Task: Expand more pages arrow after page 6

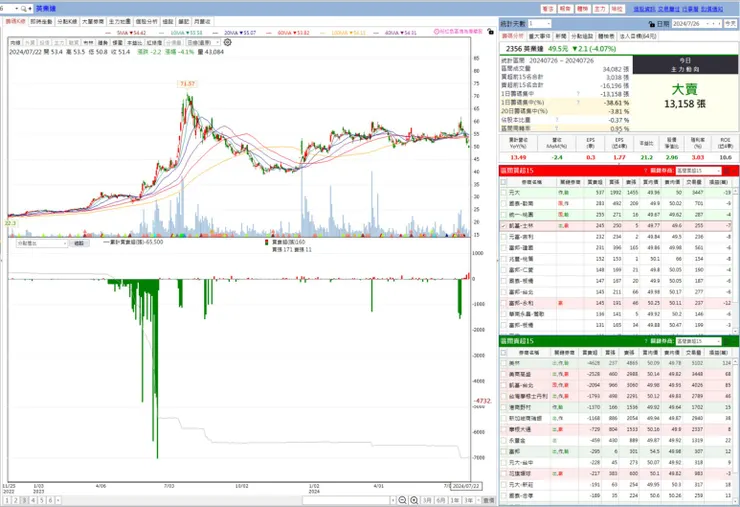Action: (58, 500)
